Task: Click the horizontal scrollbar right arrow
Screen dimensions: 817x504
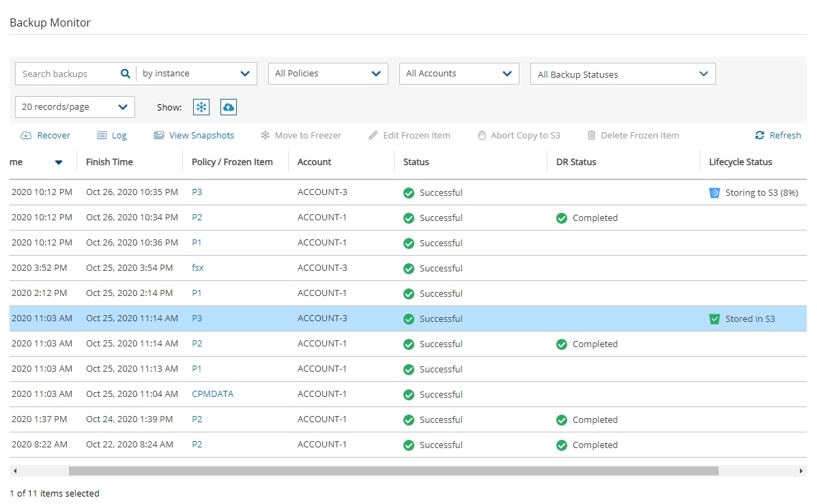Action: point(801,471)
